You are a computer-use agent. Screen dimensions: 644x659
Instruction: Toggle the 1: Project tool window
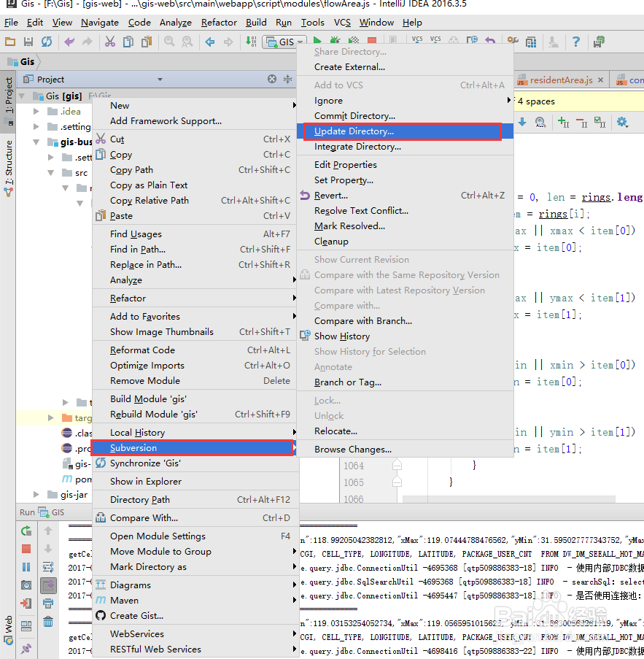[9, 101]
